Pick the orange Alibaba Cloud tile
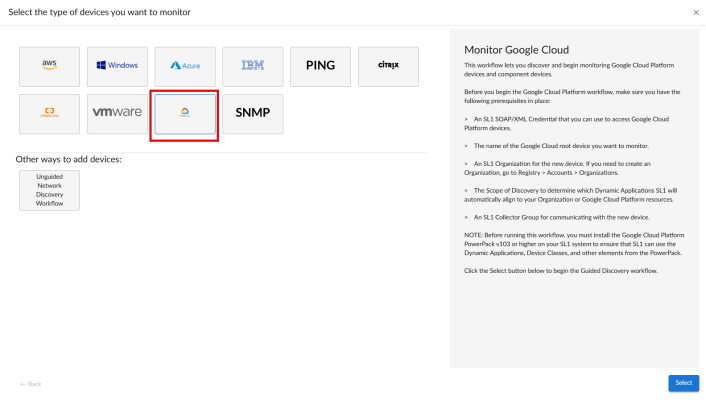The image size is (706, 400). click(x=50, y=114)
